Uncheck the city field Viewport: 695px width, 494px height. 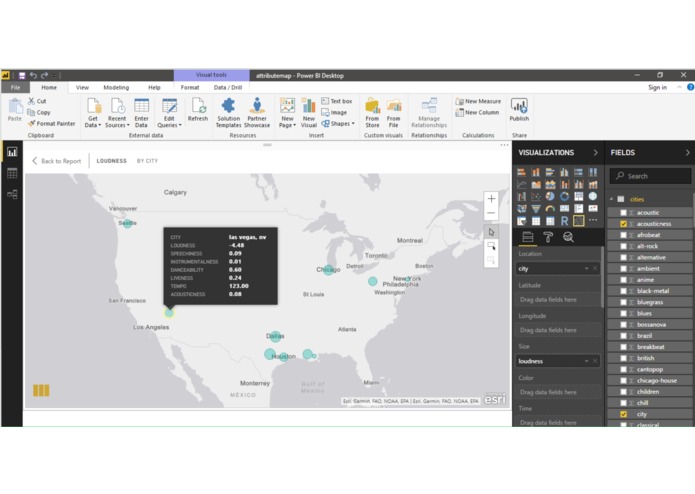point(623,414)
